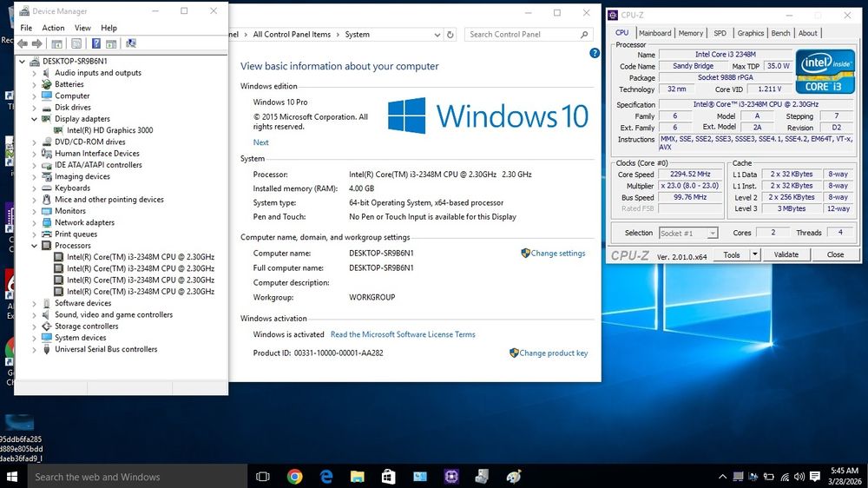Open the Socket #1 selection dropdown

pyautogui.click(x=713, y=234)
